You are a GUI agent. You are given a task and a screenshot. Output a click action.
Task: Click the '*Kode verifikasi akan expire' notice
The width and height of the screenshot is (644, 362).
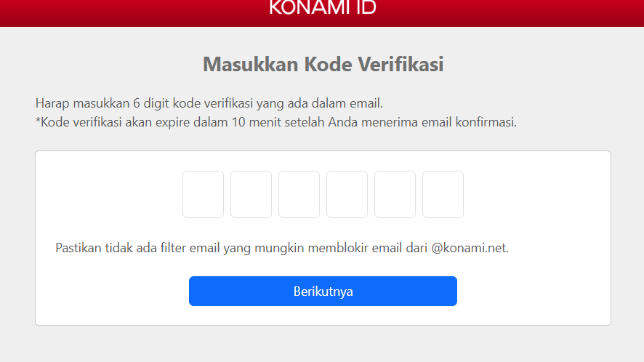[276, 122]
